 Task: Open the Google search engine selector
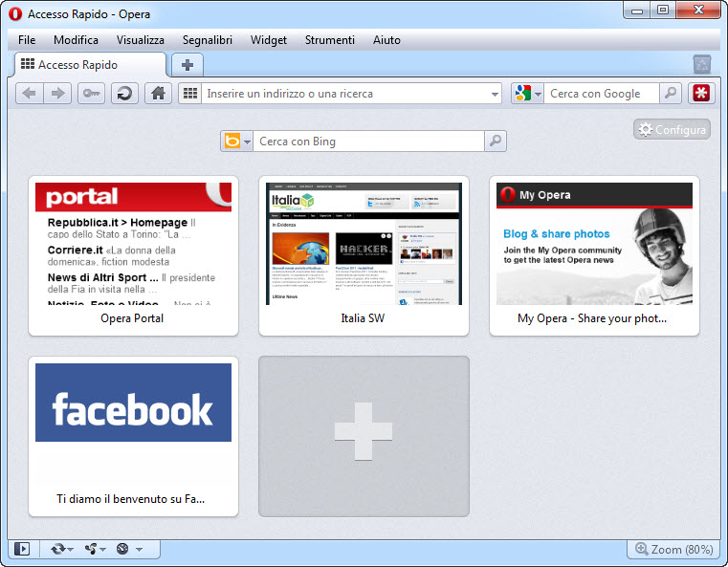[527, 94]
